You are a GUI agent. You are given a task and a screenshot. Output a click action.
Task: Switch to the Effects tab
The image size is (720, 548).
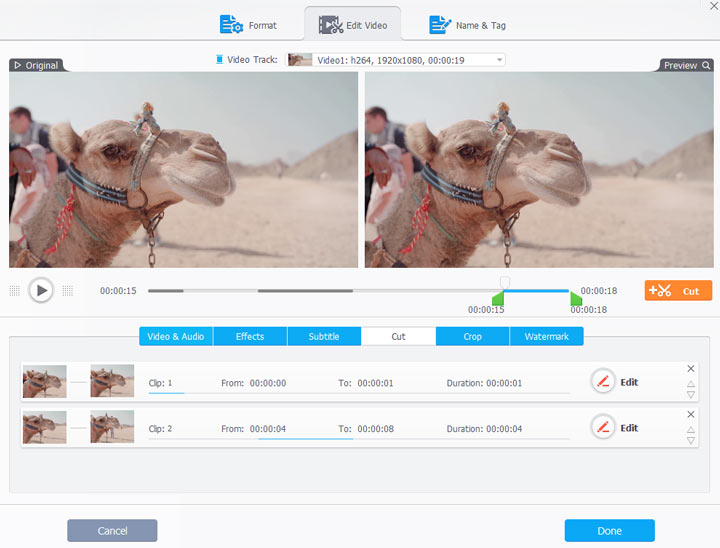(x=250, y=336)
